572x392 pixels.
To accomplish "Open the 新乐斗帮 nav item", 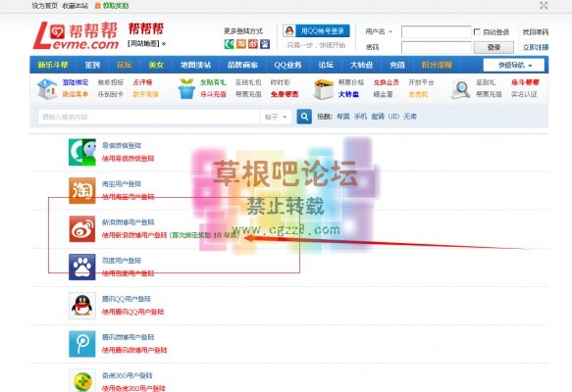I will tap(53, 65).
